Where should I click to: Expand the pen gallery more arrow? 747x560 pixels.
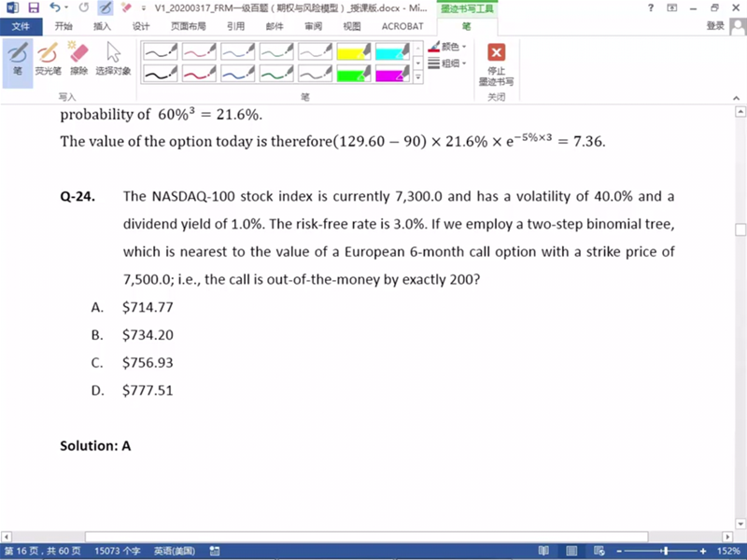click(417, 77)
